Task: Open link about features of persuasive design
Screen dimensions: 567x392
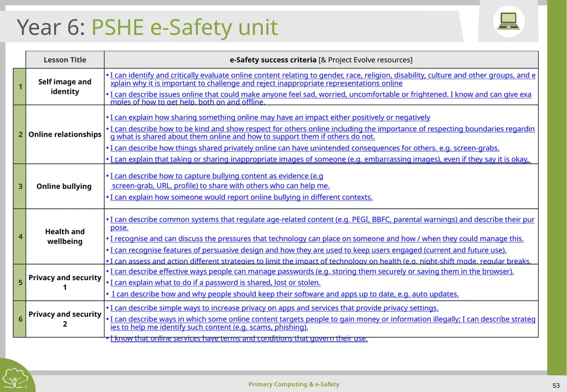Action: pyautogui.click(x=308, y=250)
